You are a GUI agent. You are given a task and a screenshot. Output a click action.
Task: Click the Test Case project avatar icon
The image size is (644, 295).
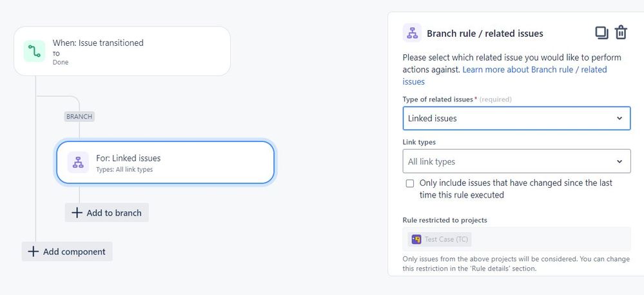(416, 239)
